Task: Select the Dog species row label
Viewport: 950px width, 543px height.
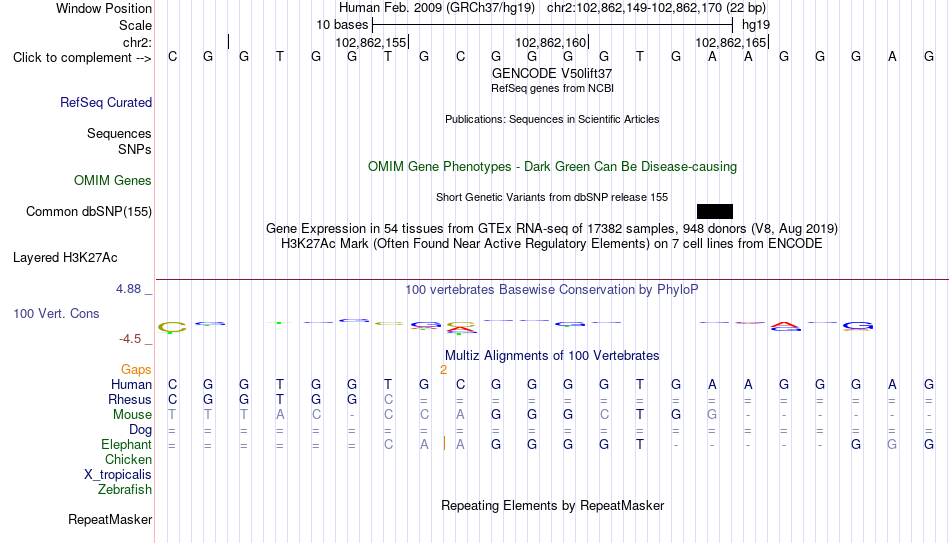Action: (x=140, y=430)
